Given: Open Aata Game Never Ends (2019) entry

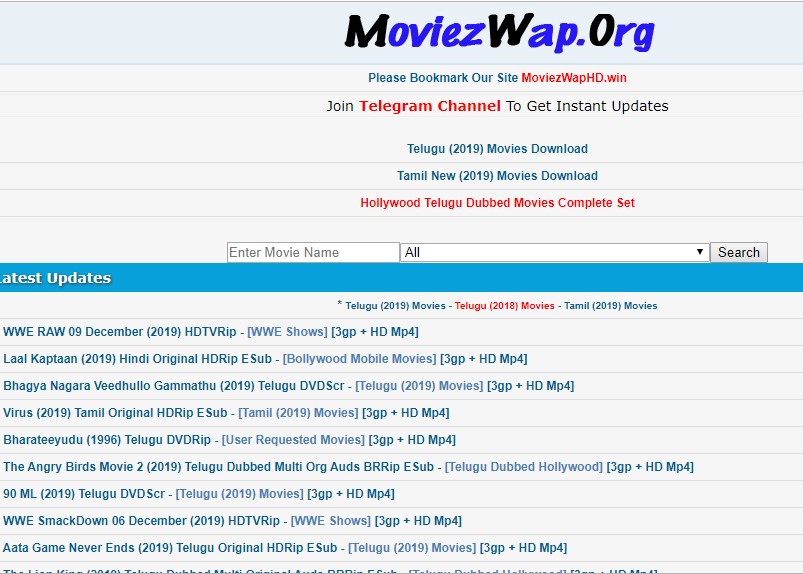Looking at the screenshot, I should tap(170, 548).
